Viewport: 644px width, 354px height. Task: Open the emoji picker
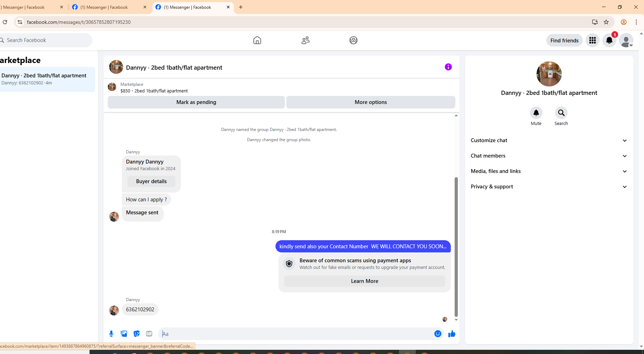(438, 334)
